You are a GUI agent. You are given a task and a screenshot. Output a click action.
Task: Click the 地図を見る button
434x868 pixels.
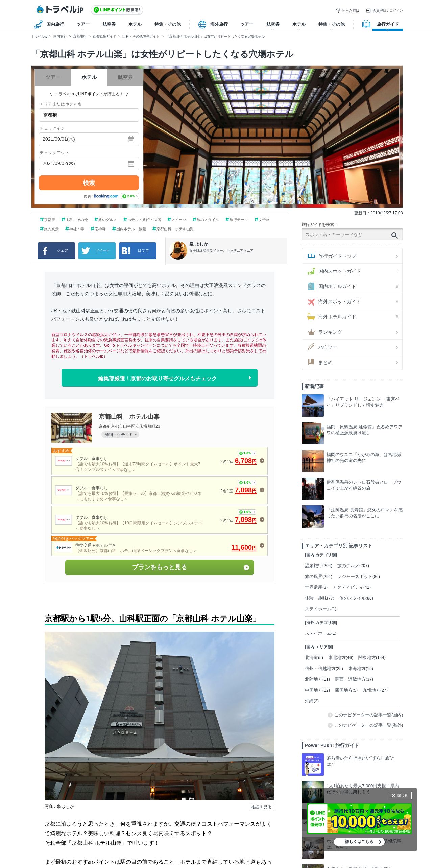[x=261, y=806]
